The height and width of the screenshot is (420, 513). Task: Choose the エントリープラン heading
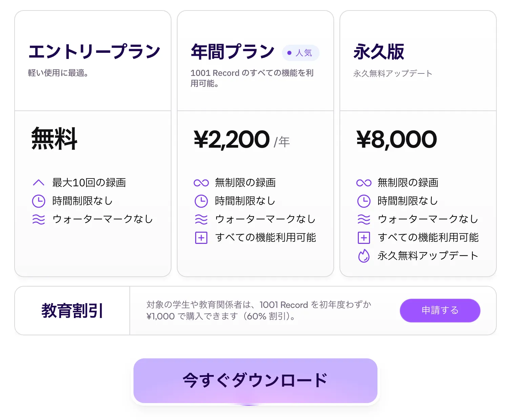[94, 51]
